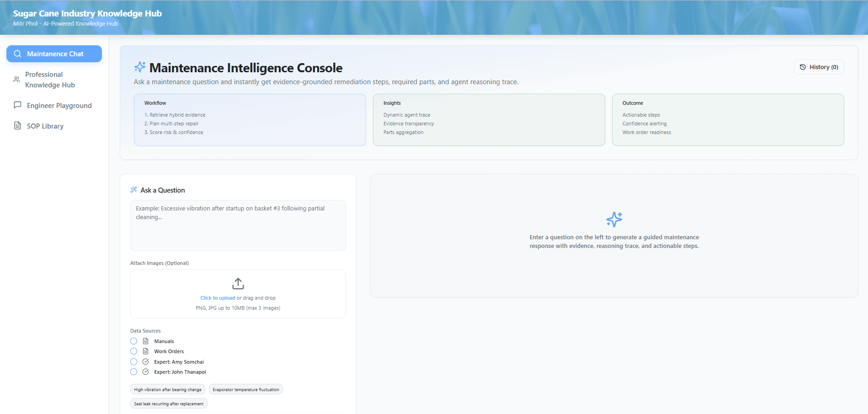Click the people icon beside Professional Knowledge Hub
Viewport: 868px width, 414px height.
coord(16,80)
